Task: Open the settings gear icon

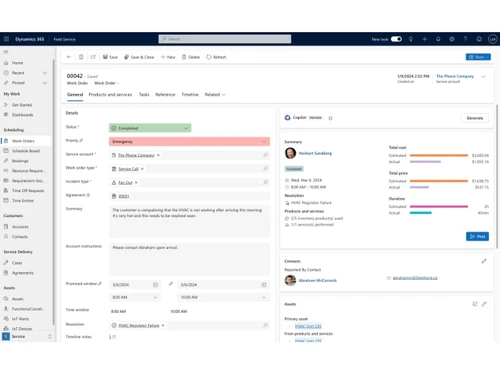Action: [x=452, y=39]
